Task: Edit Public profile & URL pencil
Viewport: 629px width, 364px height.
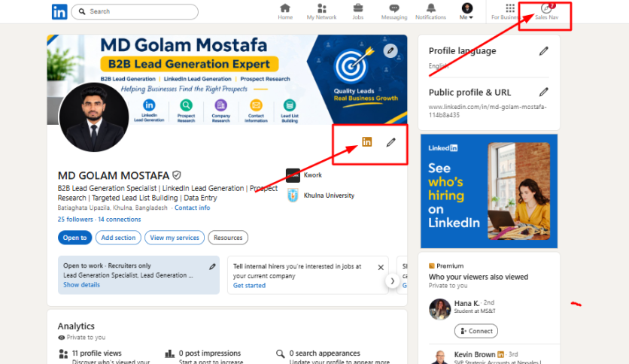Action: click(x=543, y=93)
